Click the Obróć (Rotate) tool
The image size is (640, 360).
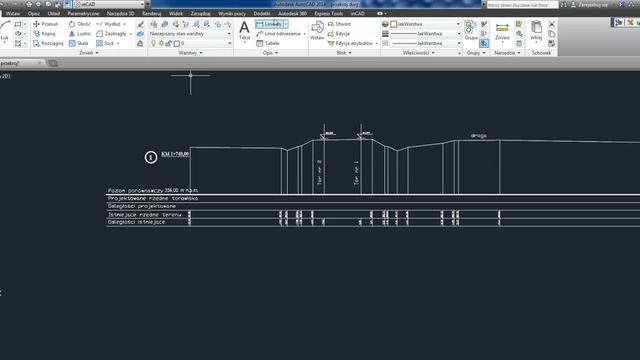pos(80,24)
